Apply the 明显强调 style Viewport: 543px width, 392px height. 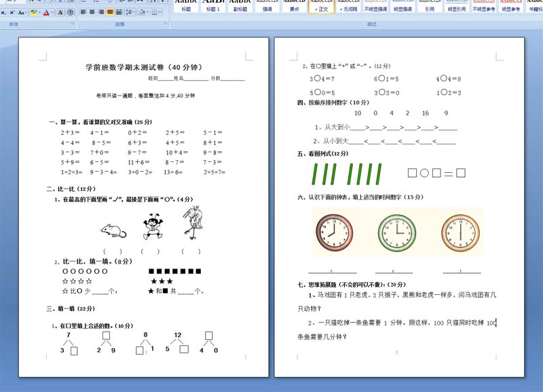402,6
